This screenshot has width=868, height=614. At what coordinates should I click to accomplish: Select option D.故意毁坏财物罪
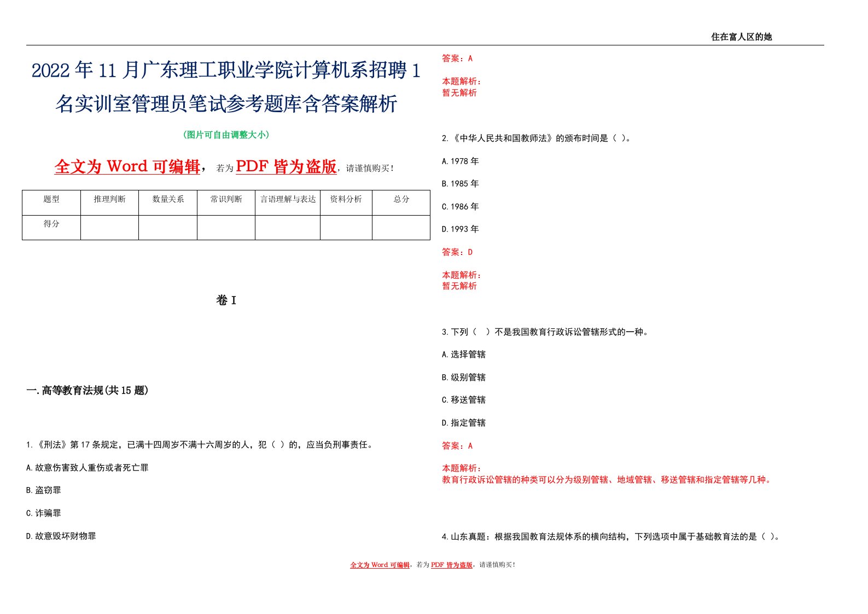[x=61, y=536]
